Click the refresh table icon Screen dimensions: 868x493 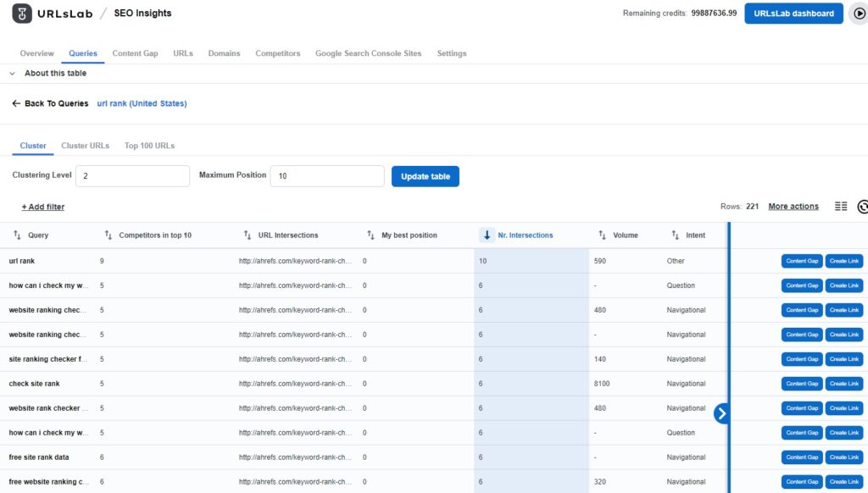(863, 206)
